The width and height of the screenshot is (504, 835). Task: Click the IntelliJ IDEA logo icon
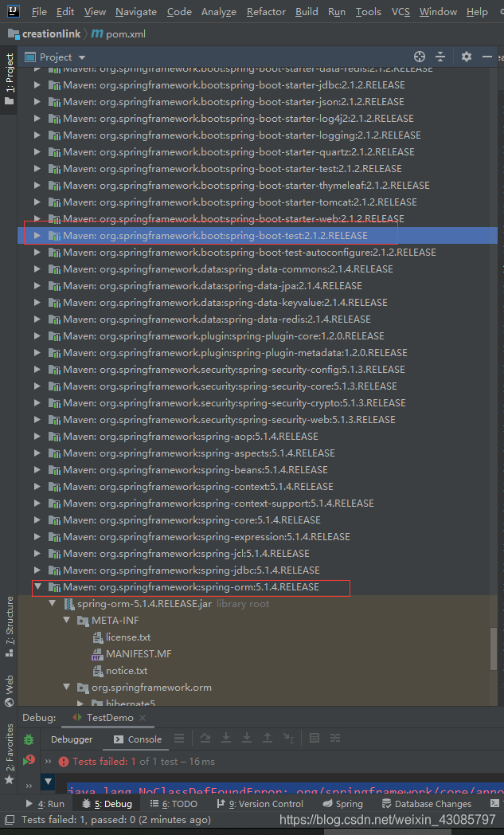[x=14, y=10]
